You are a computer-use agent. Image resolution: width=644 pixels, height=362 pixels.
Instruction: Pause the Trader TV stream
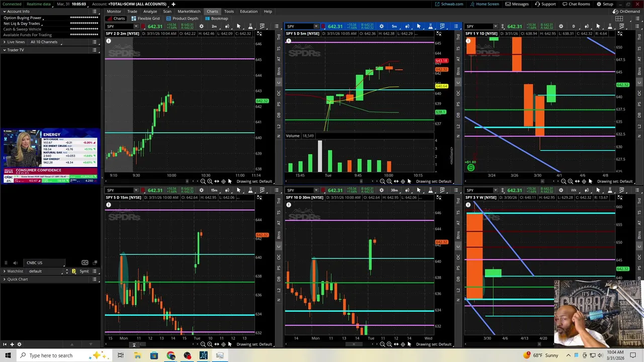click(6, 262)
